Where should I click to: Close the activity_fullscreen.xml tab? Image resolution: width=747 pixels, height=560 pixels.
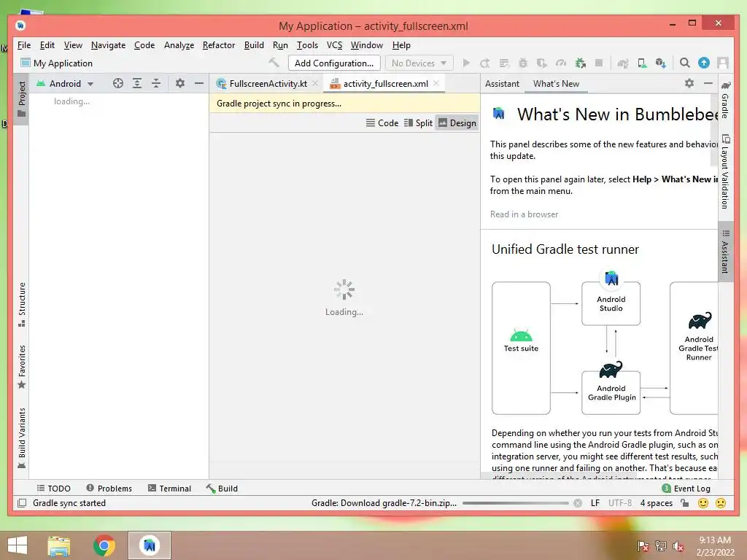[x=436, y=83]
